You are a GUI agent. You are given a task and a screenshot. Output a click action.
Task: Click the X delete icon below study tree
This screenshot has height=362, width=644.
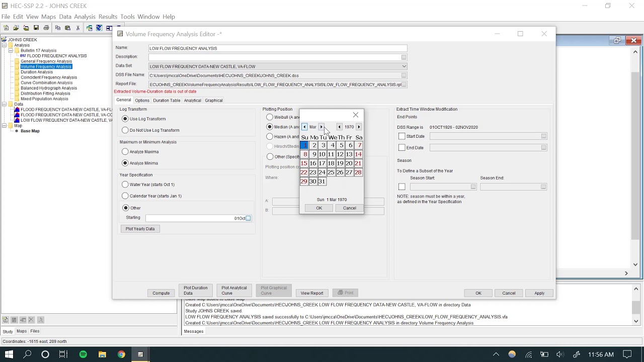tap(31, 320)
